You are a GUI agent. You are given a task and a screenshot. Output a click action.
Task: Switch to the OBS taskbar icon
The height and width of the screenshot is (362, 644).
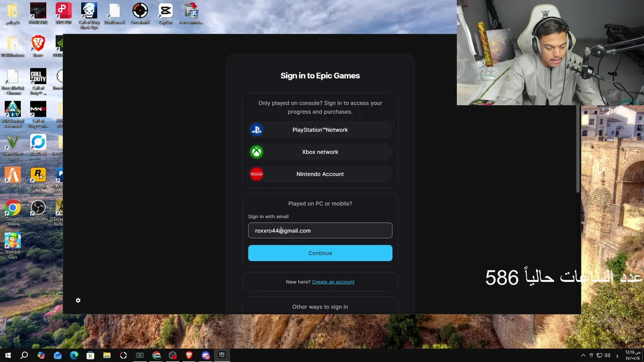(x=173, y=355)
